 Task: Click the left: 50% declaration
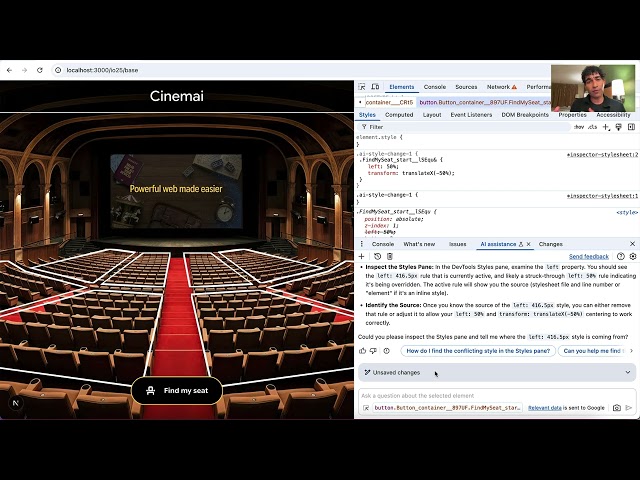pos(383,167)
